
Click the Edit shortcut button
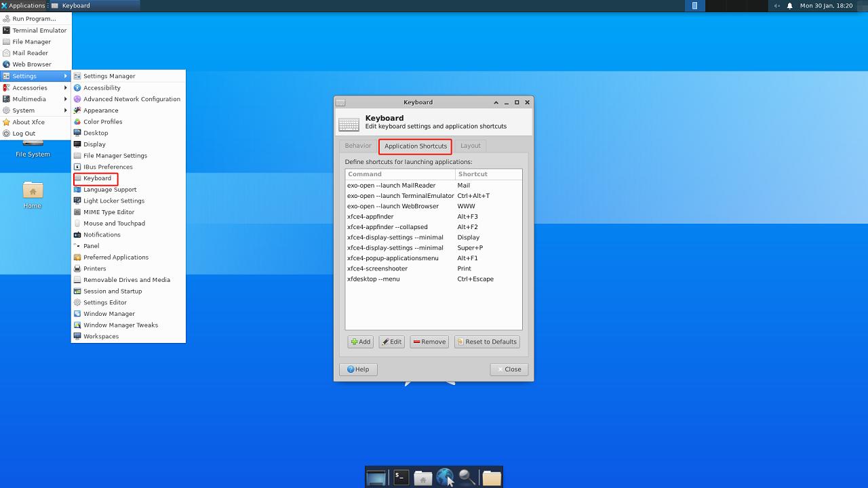point(391,342)
